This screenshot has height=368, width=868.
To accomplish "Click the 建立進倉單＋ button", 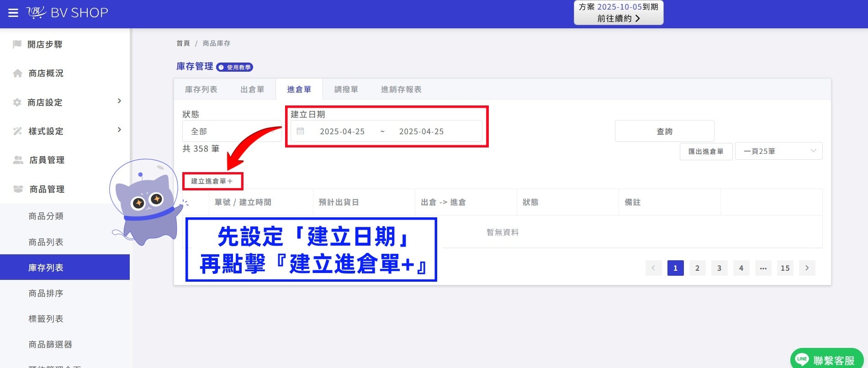I will [212, 181].
